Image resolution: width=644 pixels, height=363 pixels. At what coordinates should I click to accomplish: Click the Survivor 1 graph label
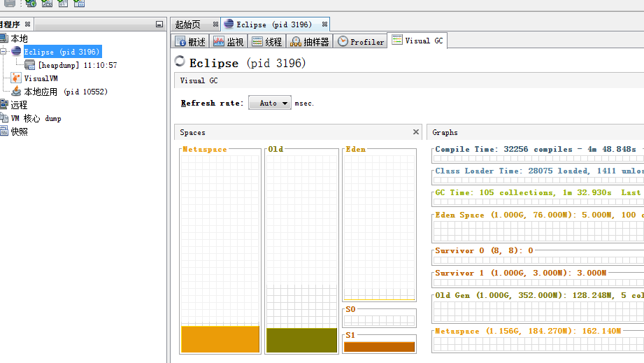click(521, 273)
